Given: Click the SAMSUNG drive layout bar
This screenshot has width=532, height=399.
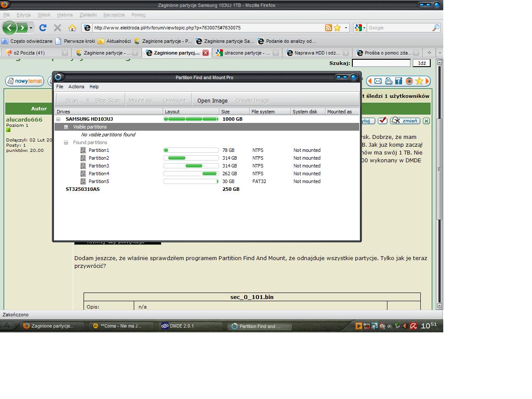Looking at the screenshot, I should pos(191,119).
